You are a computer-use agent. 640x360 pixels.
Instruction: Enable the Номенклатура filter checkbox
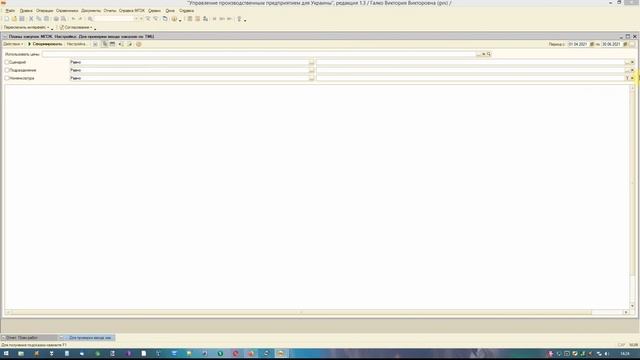(7, 78)
